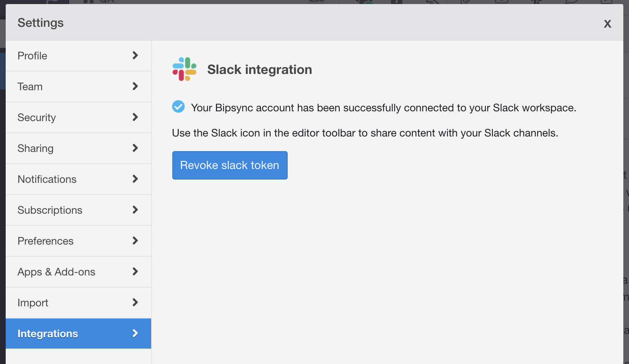Click the Slack logo icon
Image resolution: width=629 pixels, height=364 pixels.
point(184,69)
